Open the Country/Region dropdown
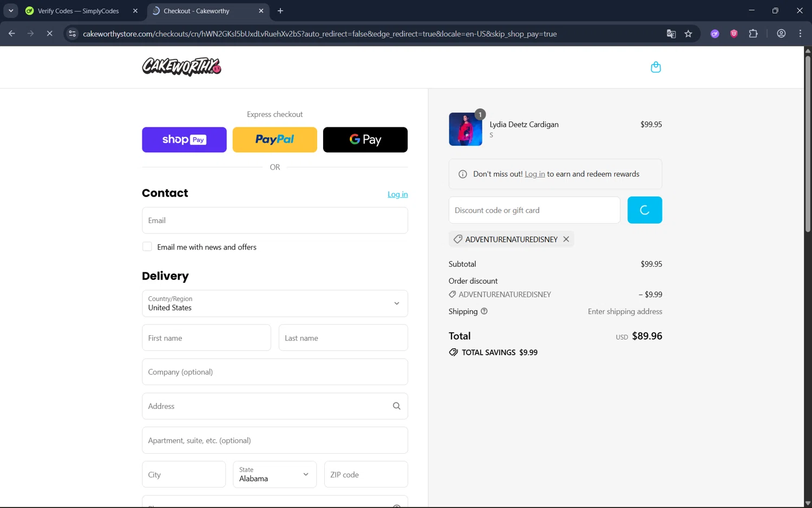 point(275,303)
